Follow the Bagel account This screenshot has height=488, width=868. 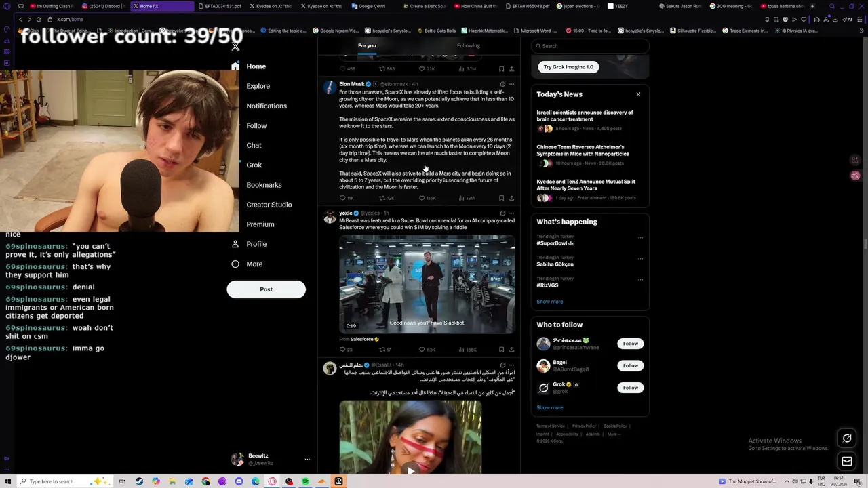(630, 365)
